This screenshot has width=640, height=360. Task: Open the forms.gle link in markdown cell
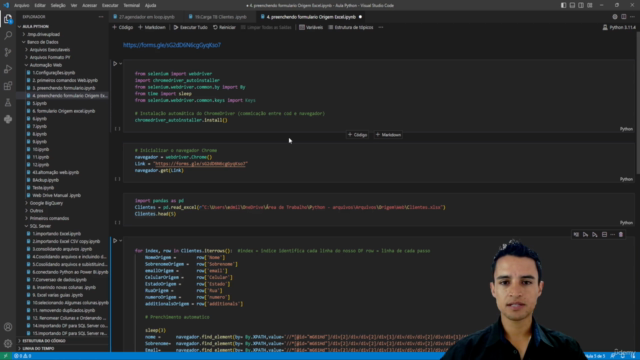tap(172, 45)
